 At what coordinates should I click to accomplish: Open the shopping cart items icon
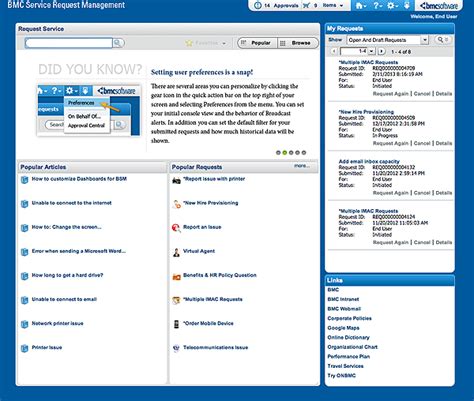tap(307, 5)
